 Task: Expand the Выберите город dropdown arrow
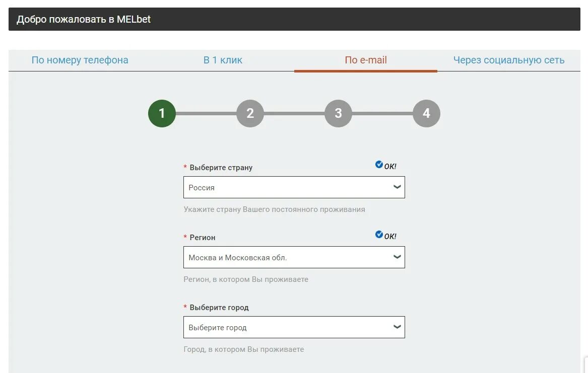(397, 327)
